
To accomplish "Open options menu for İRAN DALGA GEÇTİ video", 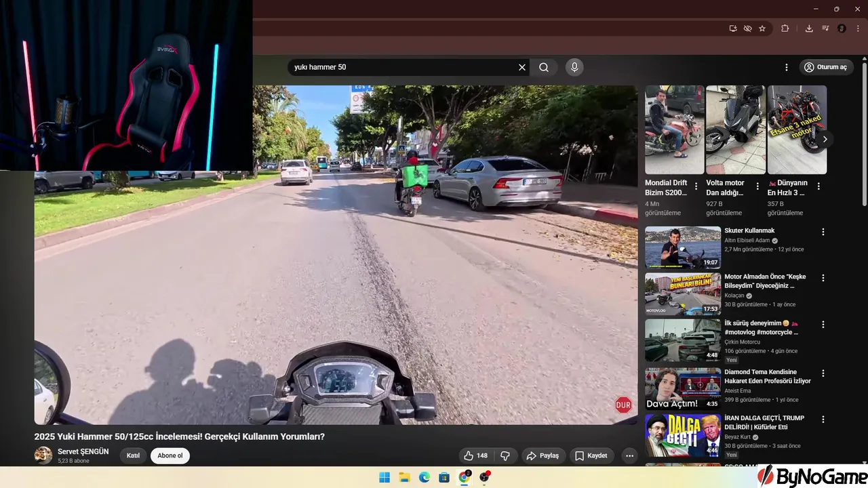I will pyautogui.click(x=823, y=420).
